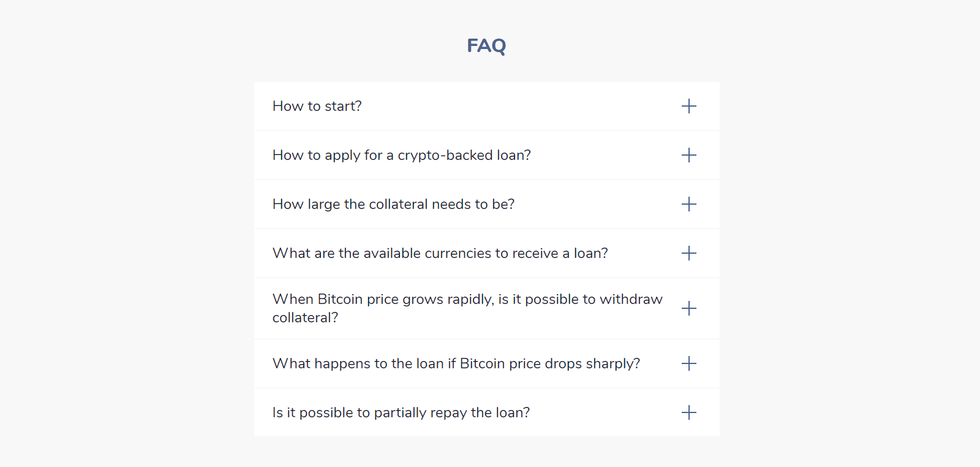Screen dimensions: 980x467
Task: Click plus icon next to price drops question
Action: pos(688,363)
